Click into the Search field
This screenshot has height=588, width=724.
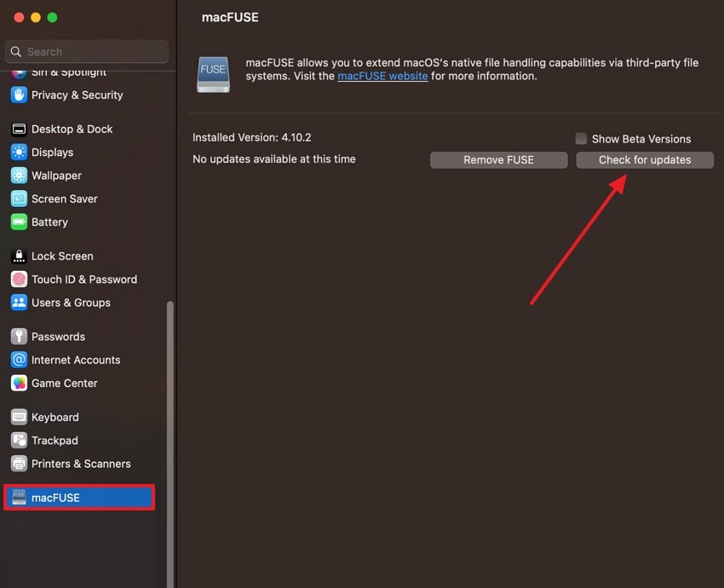(x=87, y=52)
